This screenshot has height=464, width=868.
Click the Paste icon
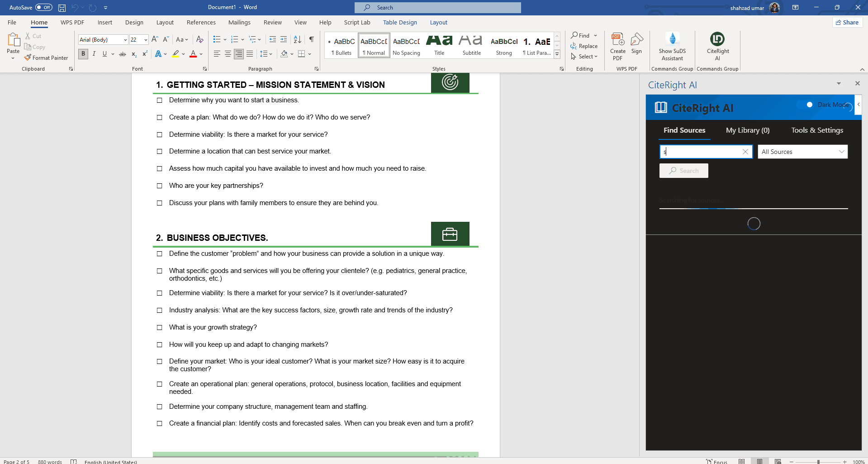pyautogui.click(x=13, y=40)
